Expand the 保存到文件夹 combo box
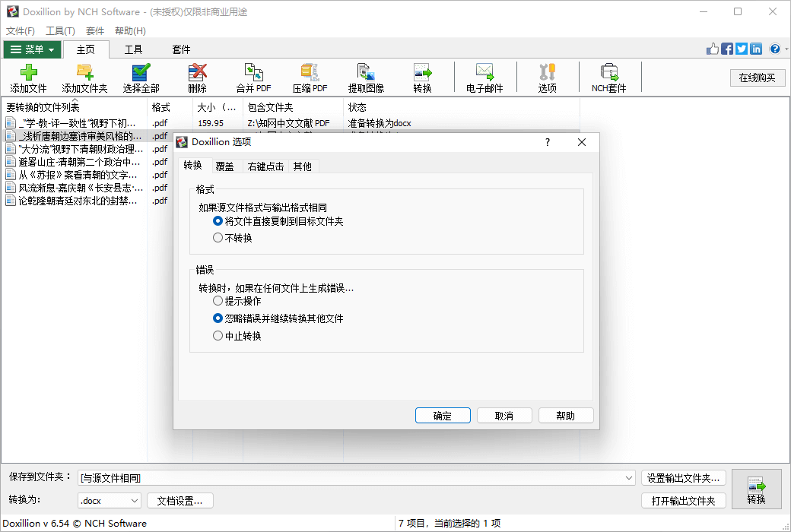Screen dimensions: 791x532 (629, 477)
